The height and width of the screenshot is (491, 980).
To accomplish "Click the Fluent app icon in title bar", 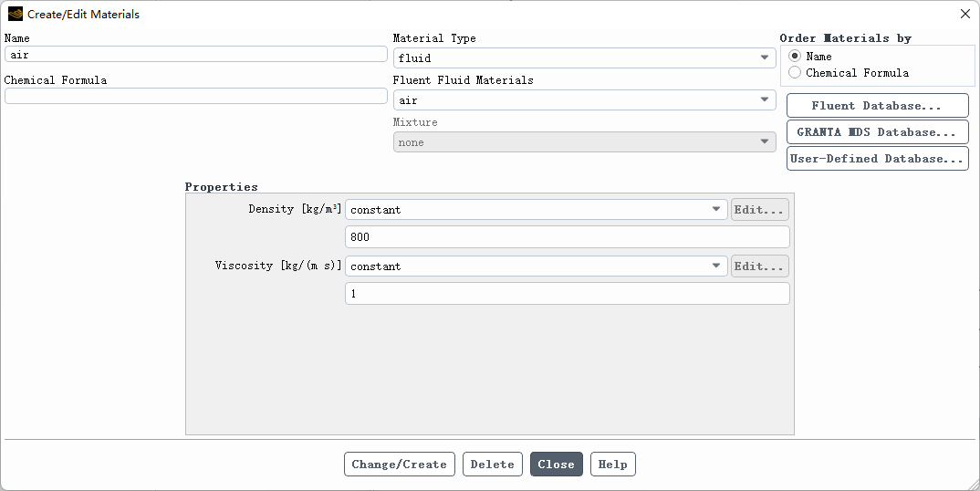I will pos(15,14).
